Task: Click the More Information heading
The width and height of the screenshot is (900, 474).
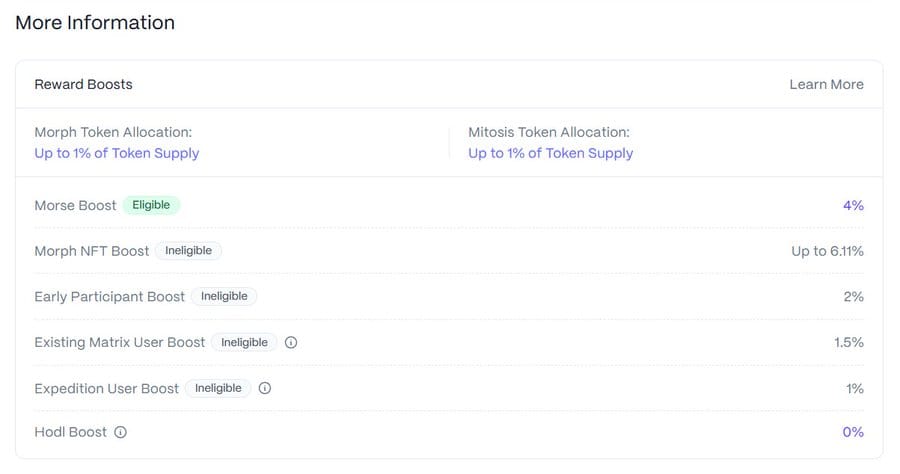Action: (95, 22)
